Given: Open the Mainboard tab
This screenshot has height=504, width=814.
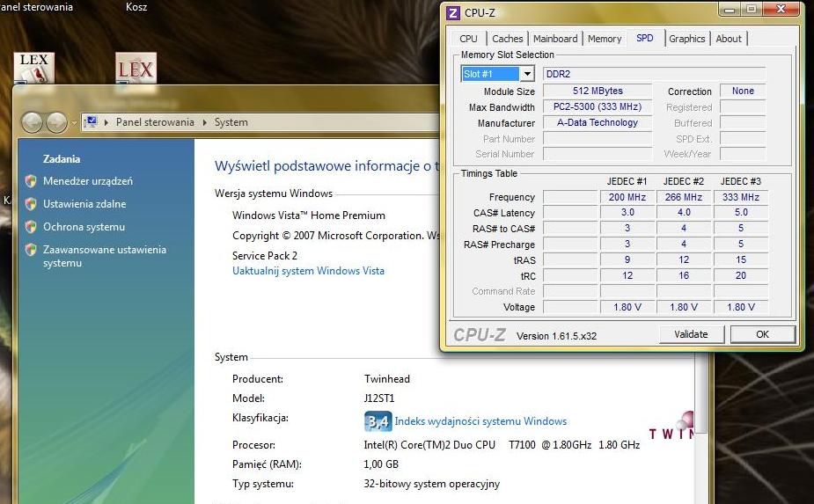Looking at the screenshot, I should tap(555, 39).
